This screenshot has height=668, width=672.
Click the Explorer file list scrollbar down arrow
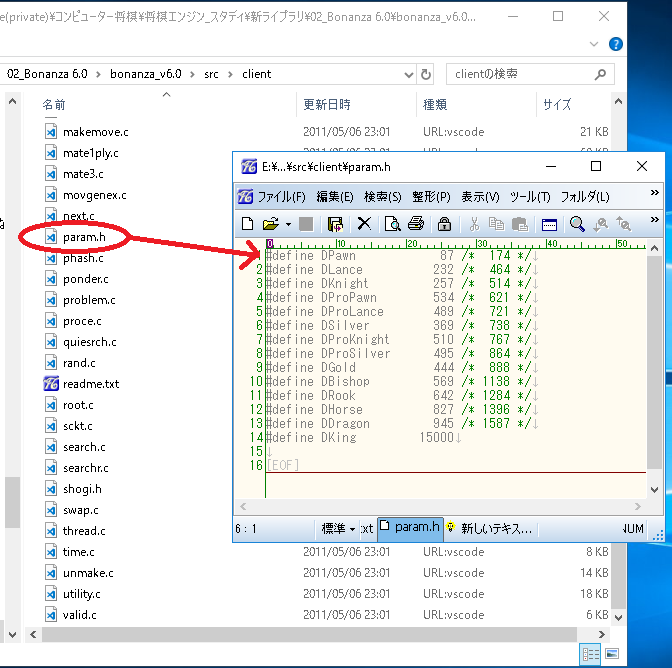[618, 617]
